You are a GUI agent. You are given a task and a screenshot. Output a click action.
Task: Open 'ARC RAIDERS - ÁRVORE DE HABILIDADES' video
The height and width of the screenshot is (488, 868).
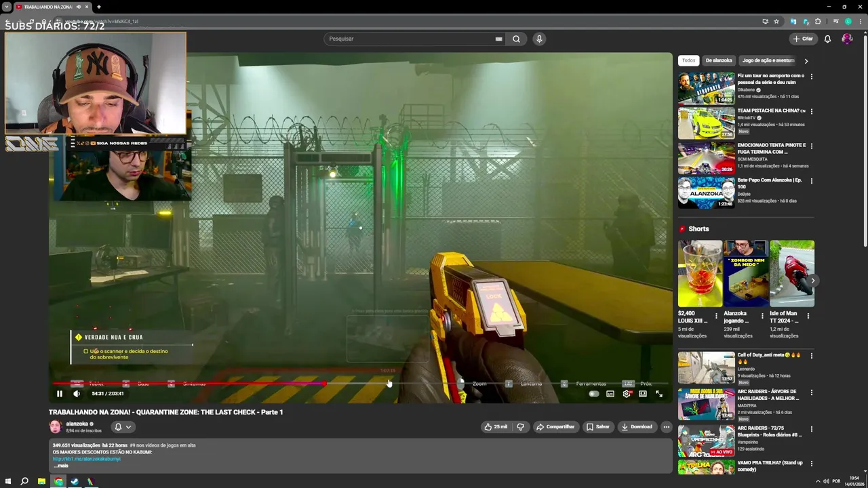pyautogui.click(x=706, y=405)
